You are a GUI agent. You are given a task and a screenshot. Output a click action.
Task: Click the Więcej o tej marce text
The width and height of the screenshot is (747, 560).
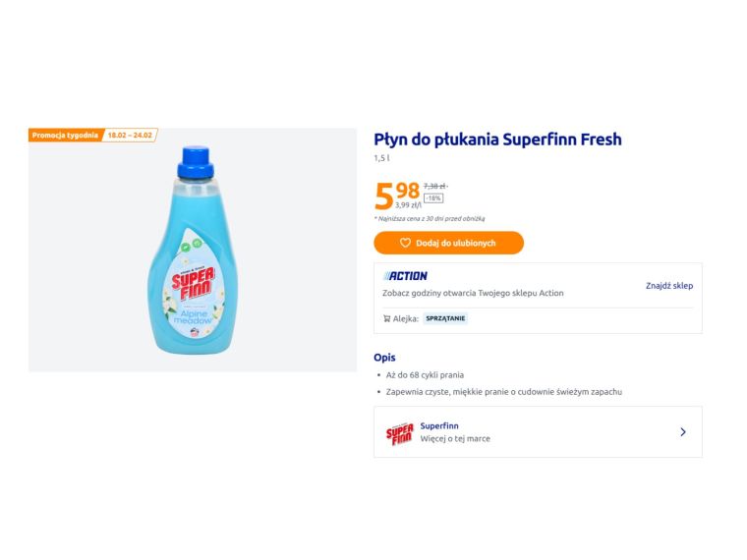tap(455, 438)
